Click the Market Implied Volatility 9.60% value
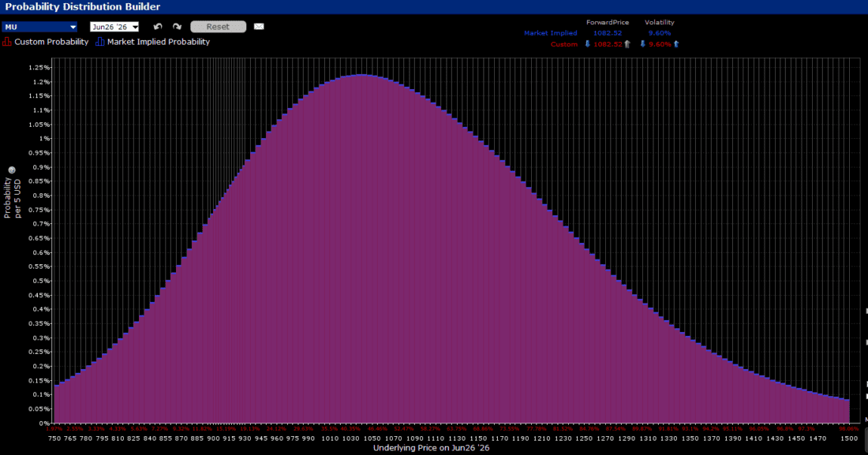The width and height of the screenshot is (868, 455). [660, 33]
